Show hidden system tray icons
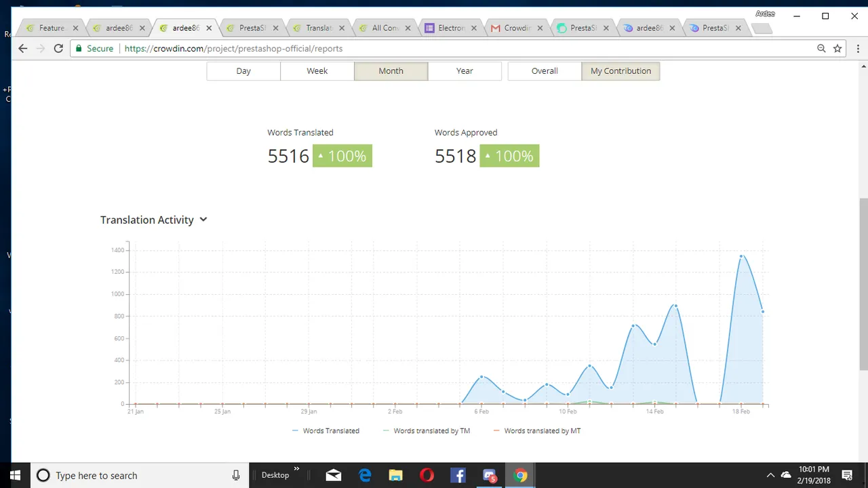 770,475
